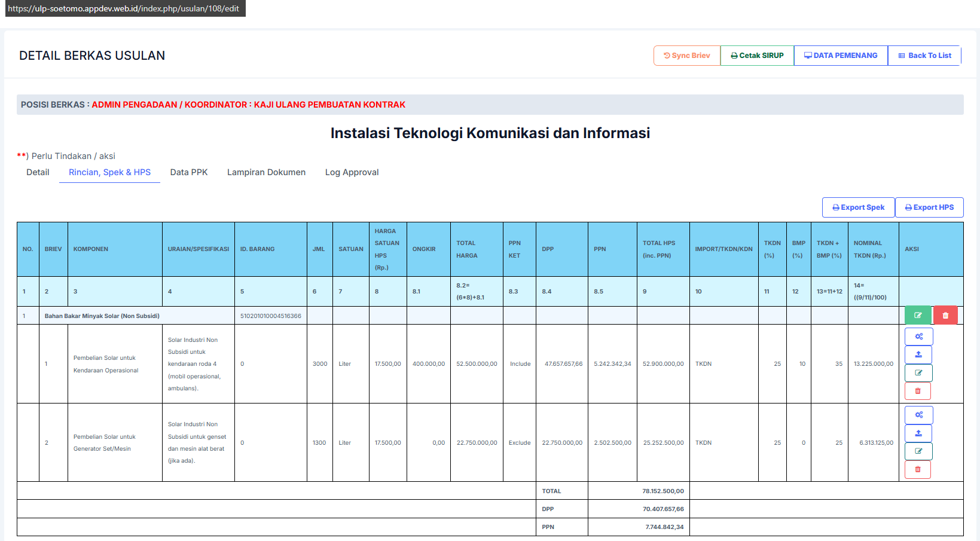This screenshot has height=541, width=980.
Task: Click Back To List
Action: 924,56
